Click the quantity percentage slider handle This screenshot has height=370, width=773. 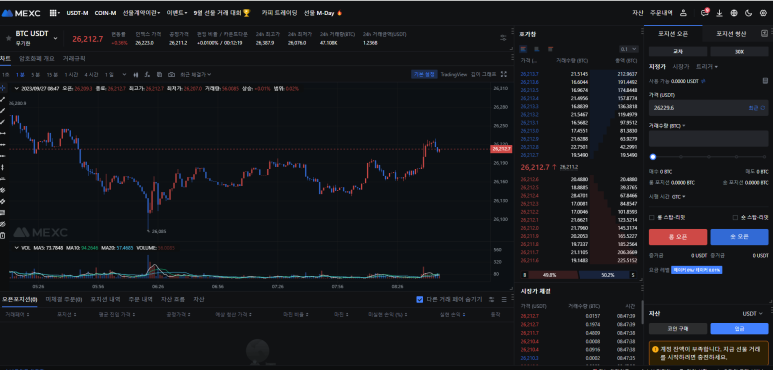[x=653, y=157]
